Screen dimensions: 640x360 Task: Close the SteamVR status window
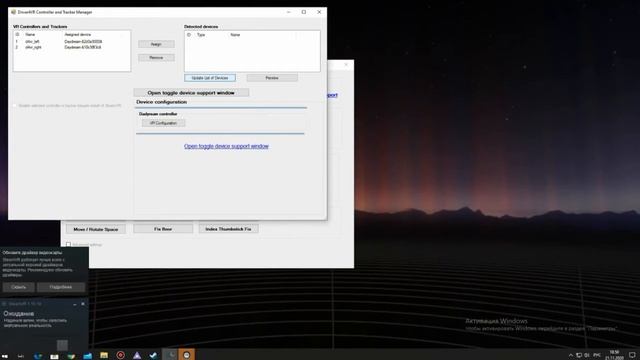[83, 304]
